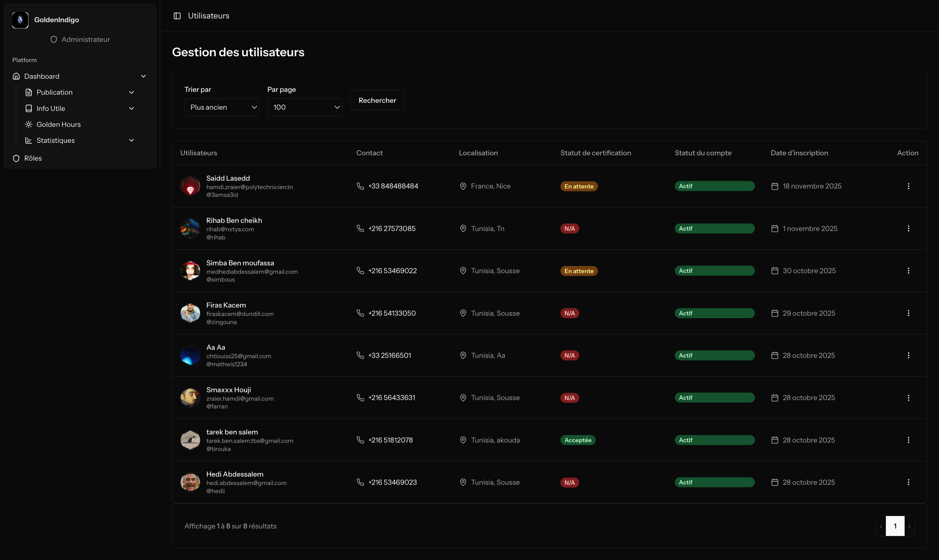Expand the Statistiques submenu
The width and height of the screenshot is (939, 560).
(131, 140)
